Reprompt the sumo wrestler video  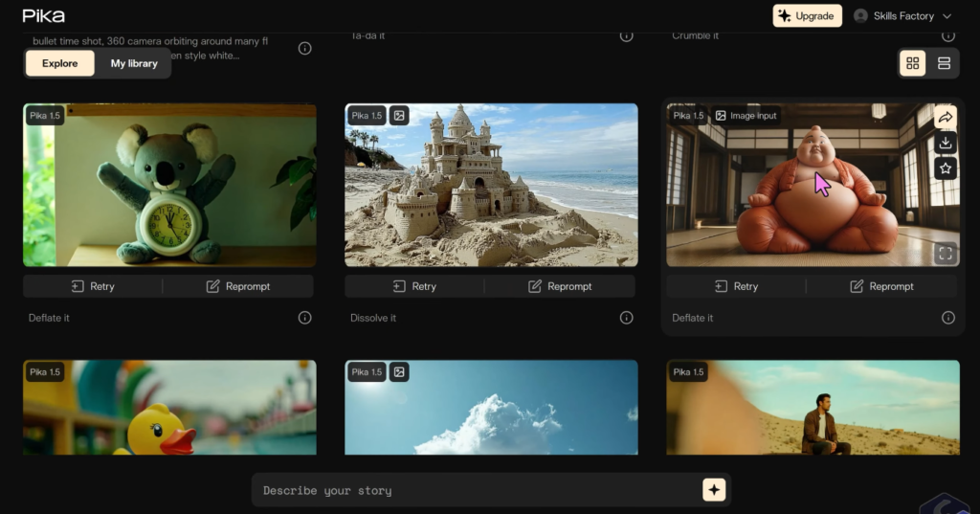tap(881, 286)
